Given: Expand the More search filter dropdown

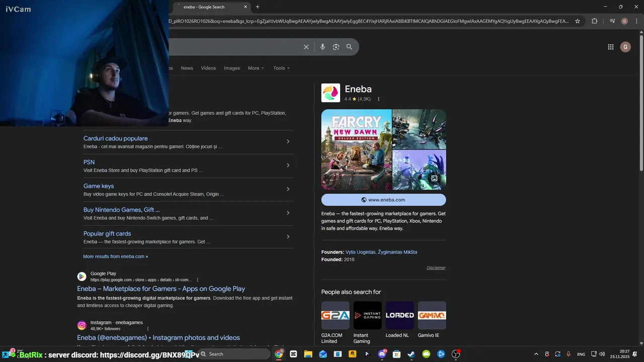Looking at the screenshot, I should click(256, 68).
